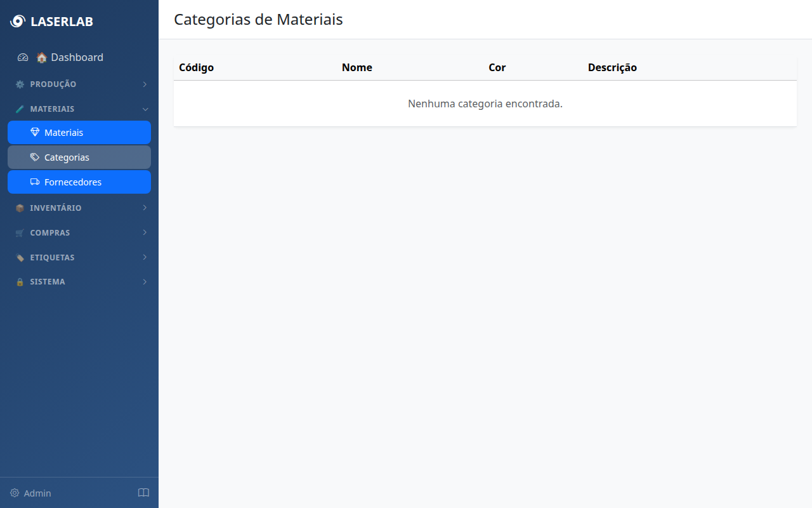812x508 pixels.
Task: Select the speedometer icon beside Dashboard
Action: click(22, 57)
